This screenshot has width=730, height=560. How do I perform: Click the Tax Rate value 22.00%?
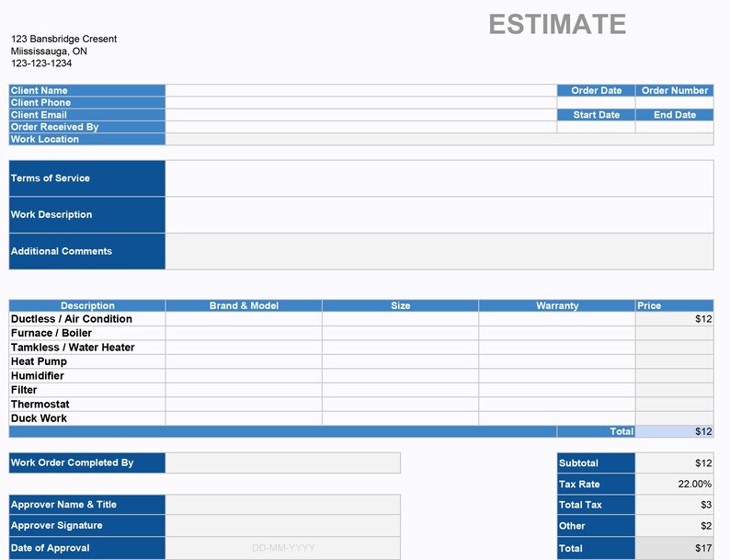[x=675, y=484]
